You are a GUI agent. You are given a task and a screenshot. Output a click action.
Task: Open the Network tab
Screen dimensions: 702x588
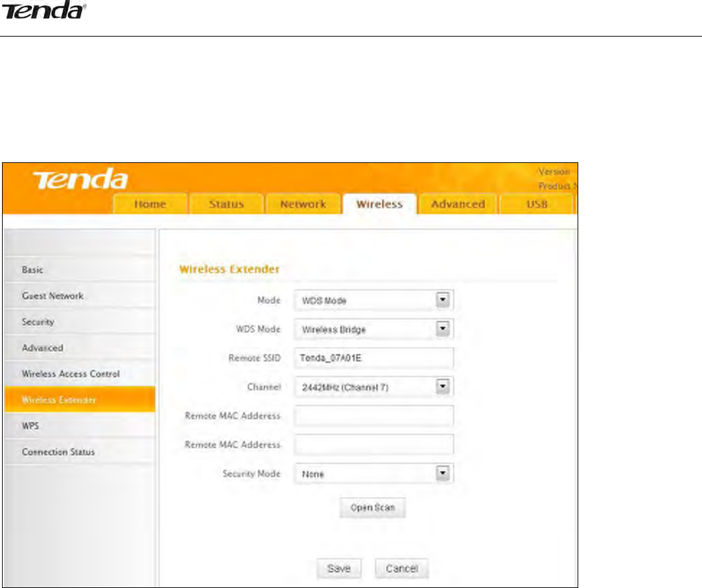point(303,204)
